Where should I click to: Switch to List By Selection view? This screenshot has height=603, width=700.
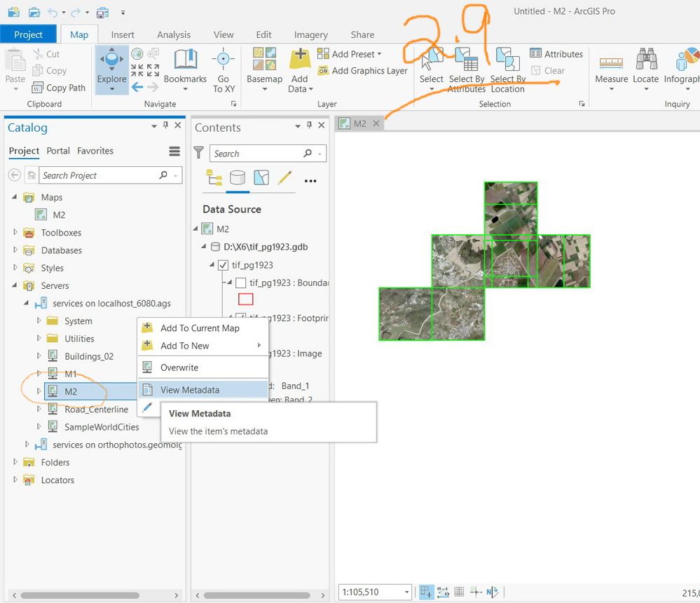coord(261,178)
